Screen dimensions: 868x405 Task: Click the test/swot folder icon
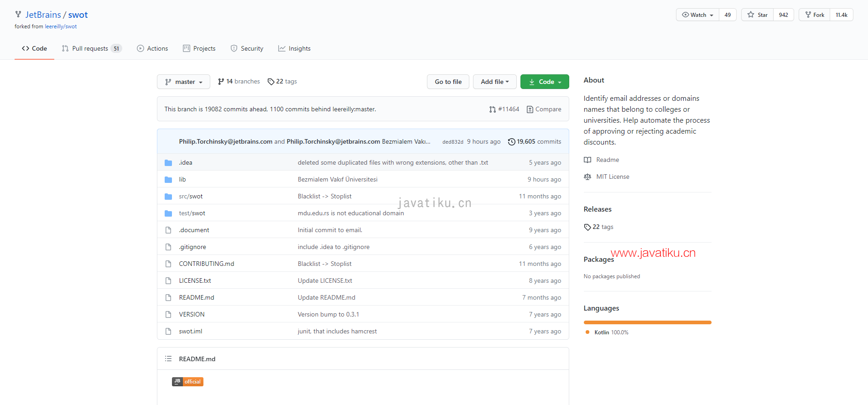tap(168, 213)
